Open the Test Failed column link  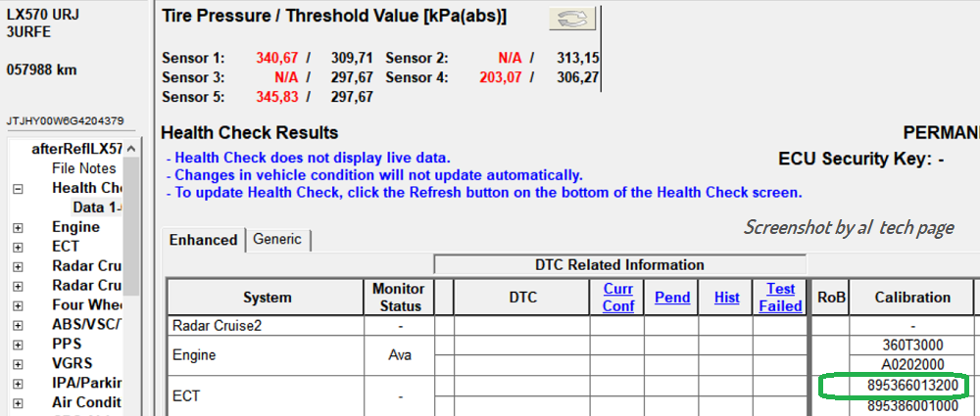click(x=780, y=298)
